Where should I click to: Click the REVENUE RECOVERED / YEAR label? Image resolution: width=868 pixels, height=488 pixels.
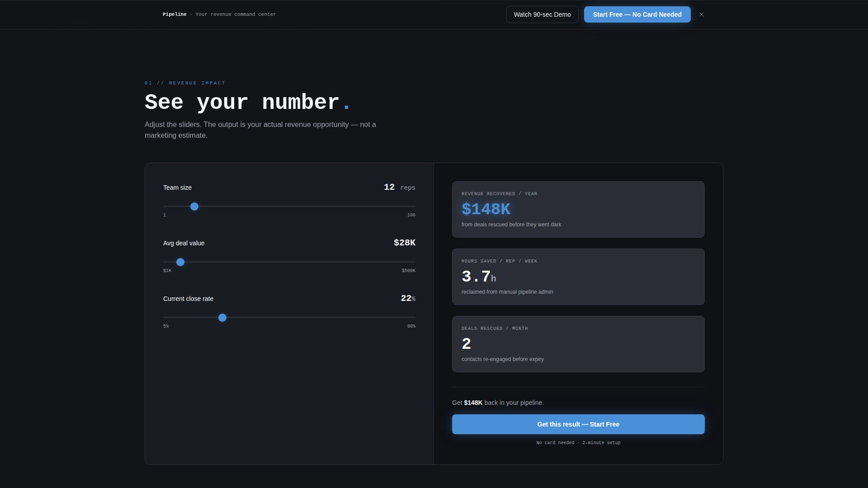tap(500, 194)
